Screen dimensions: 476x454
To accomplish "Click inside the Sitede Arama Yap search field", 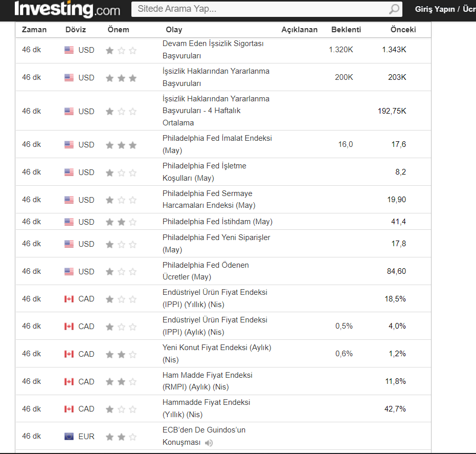I will tap(261, 9).
